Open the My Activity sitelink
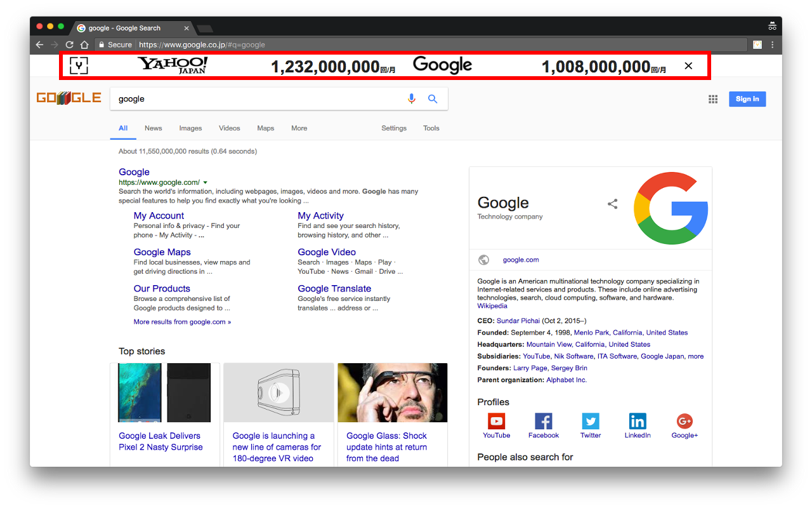812x508 pixels. pos(320,216)
